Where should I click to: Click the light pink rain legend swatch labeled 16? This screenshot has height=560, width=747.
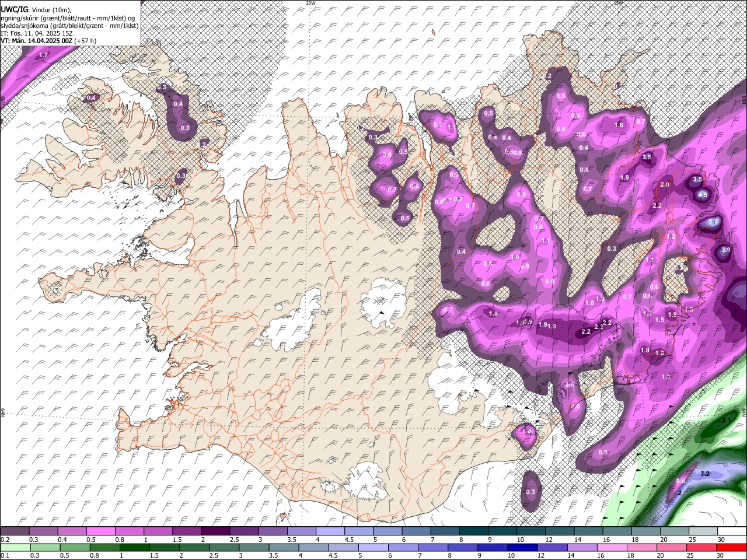pyautogui.click(x=611, y=547)
